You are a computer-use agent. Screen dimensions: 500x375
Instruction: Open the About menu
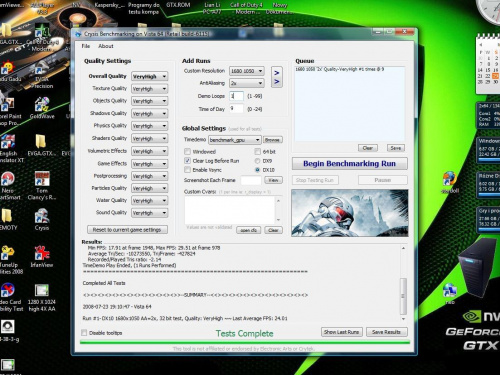tap(106, 46)
